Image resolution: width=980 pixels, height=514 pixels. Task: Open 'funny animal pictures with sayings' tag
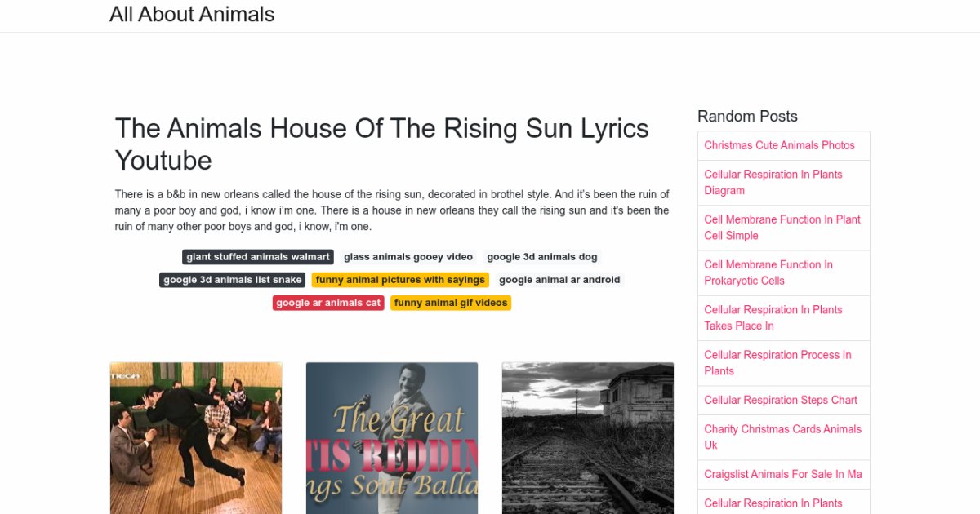[x=400, y=280]
